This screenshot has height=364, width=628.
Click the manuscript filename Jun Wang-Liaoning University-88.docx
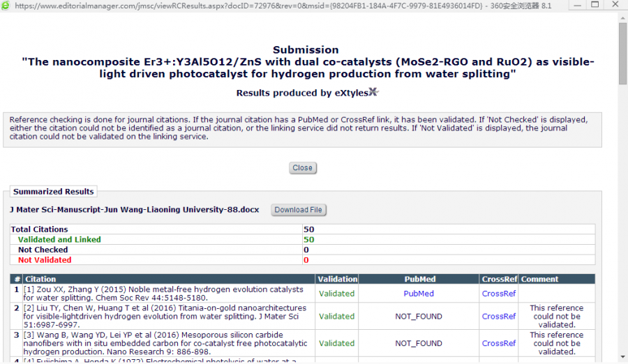[x=135, y=209]
